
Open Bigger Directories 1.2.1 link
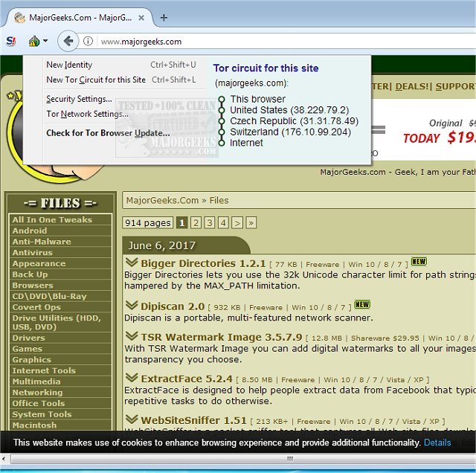pyautogui.click(x=203, y=263)
